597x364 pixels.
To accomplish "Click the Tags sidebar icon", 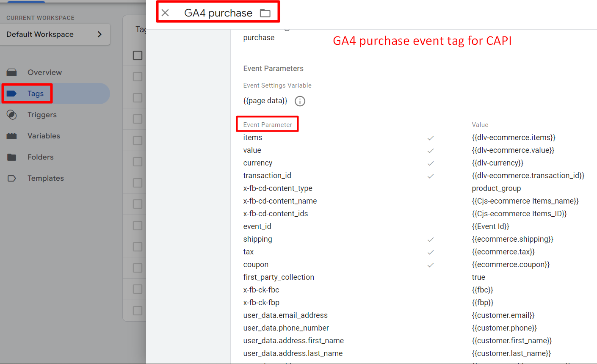I will (x=12, y=94).
